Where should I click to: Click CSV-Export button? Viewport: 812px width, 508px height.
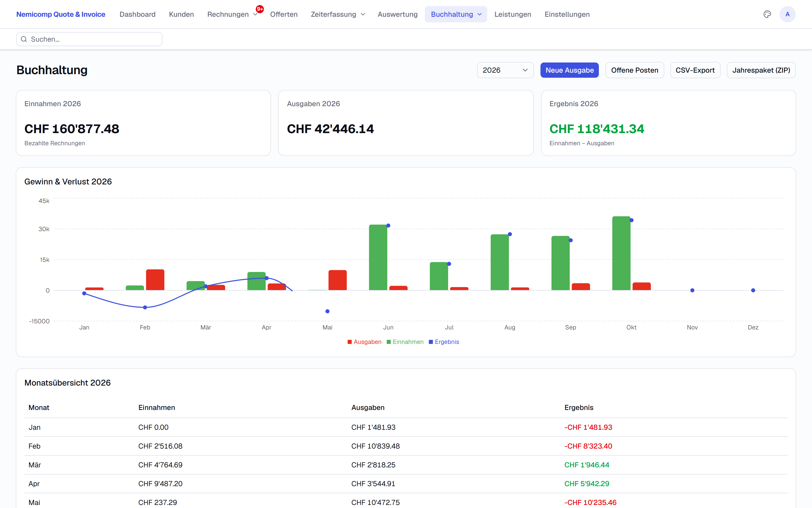695,70
